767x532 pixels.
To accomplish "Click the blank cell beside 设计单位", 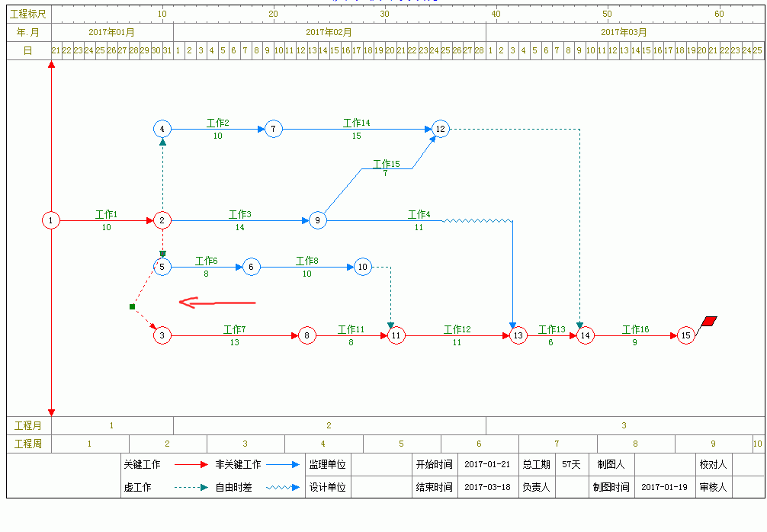I will tap(380, 487).
